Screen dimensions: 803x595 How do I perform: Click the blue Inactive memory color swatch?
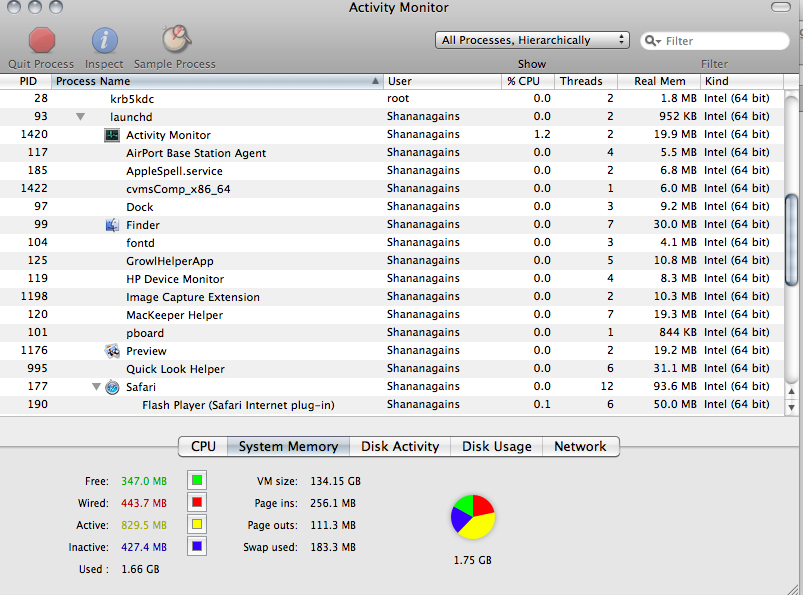click(197, 546)
